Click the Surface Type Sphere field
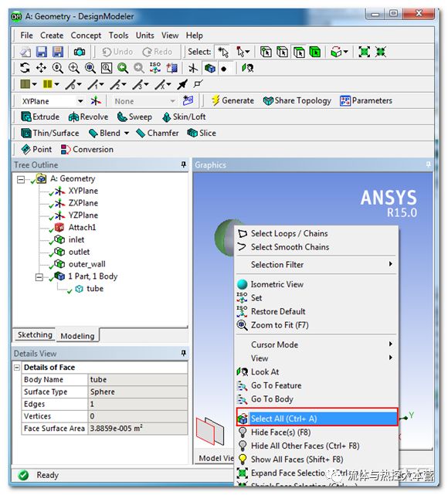This screenshot has width=448, height=495. 137,392
